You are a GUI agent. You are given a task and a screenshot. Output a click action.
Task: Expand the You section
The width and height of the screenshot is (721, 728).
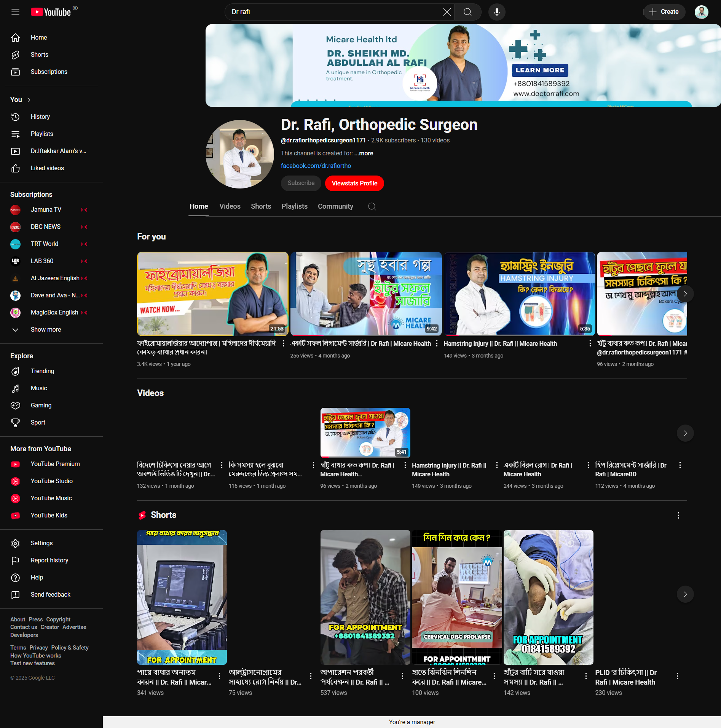[21, 100]
